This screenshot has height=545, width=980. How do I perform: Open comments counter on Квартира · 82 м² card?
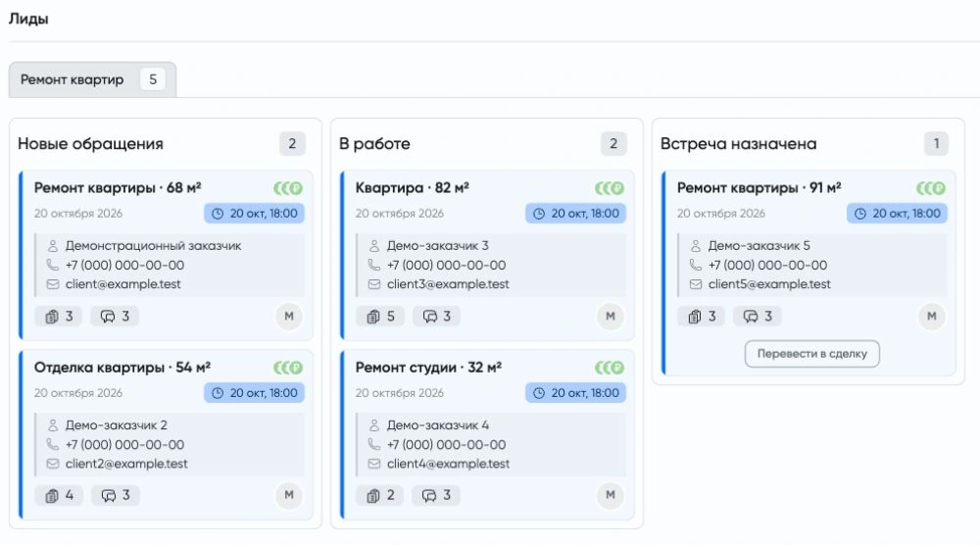coord(436,317)
